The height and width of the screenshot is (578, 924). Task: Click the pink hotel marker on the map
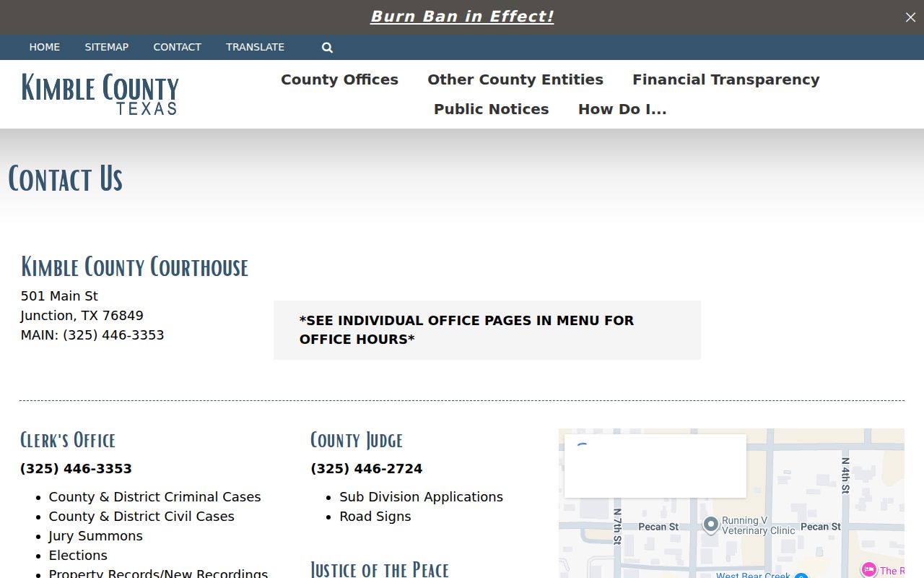[869, 569]
